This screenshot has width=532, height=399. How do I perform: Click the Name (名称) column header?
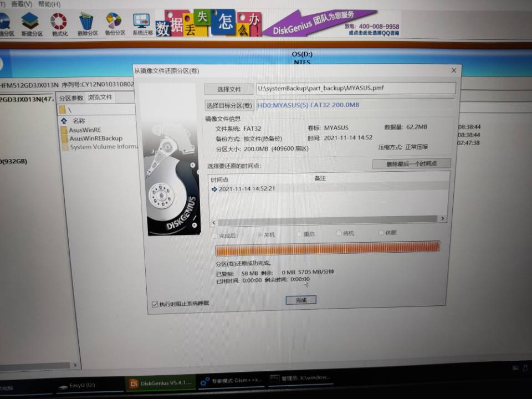pyautogui.click(x=79, y=121)
